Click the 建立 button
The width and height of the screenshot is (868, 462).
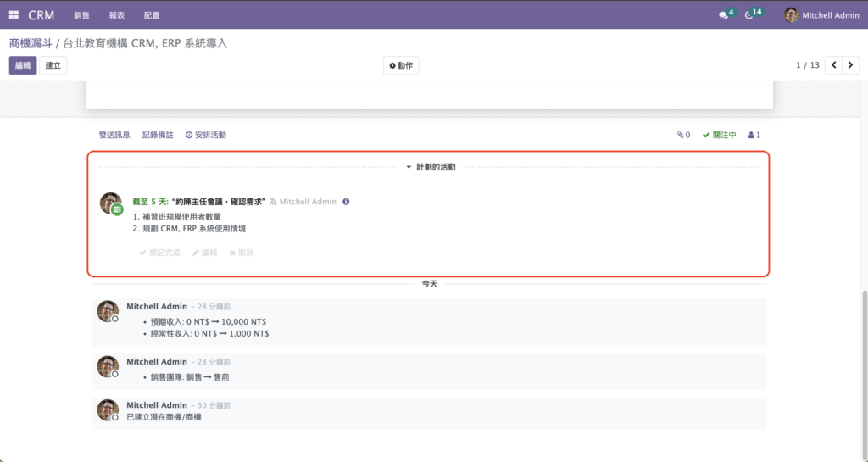tap(53, 65)
